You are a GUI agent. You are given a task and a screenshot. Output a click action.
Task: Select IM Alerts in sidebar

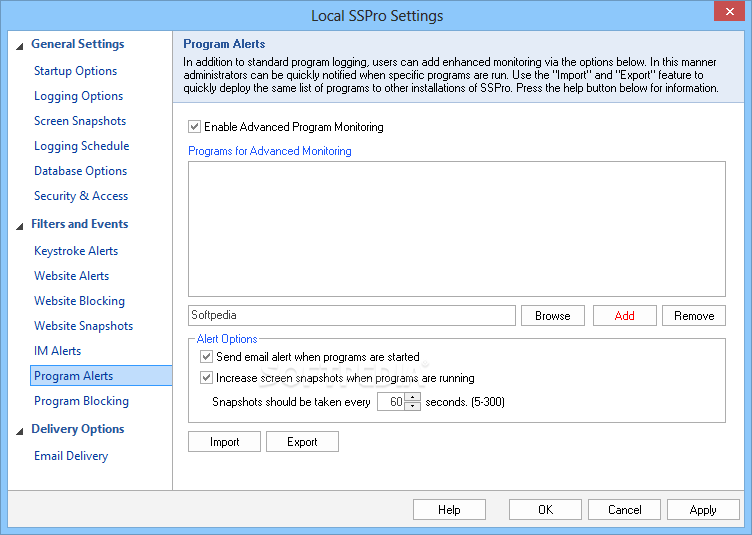click(57, 350)
